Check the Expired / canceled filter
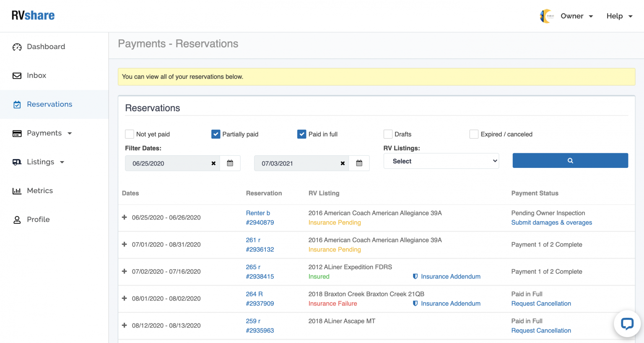Image resolution: width=644 pixels, height=343 pixels. pyautogui.click(x=474, y=134)
